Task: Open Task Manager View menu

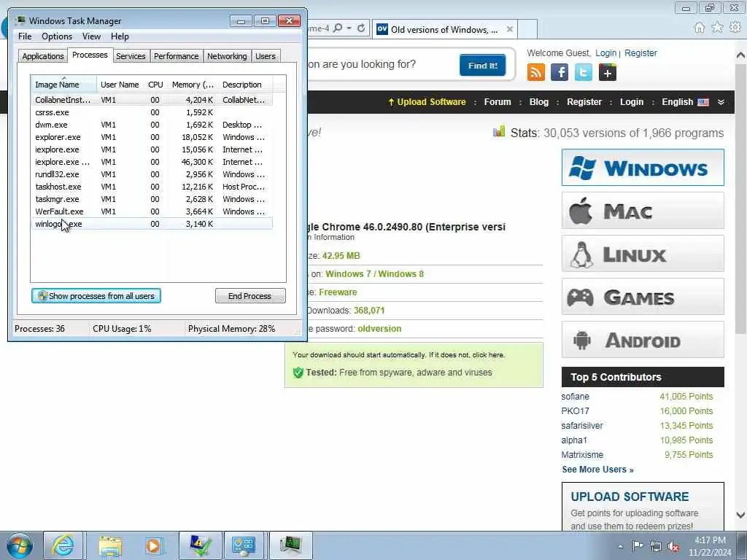Action: pos(91,36)
